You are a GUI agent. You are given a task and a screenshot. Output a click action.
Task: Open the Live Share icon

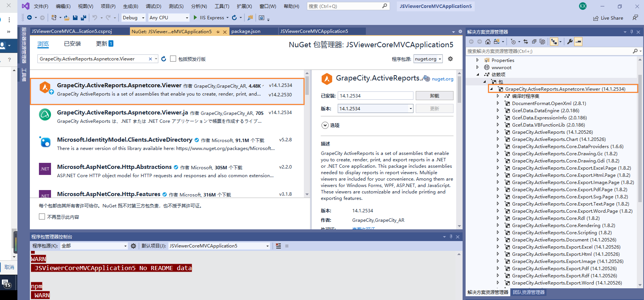(596, 18)
